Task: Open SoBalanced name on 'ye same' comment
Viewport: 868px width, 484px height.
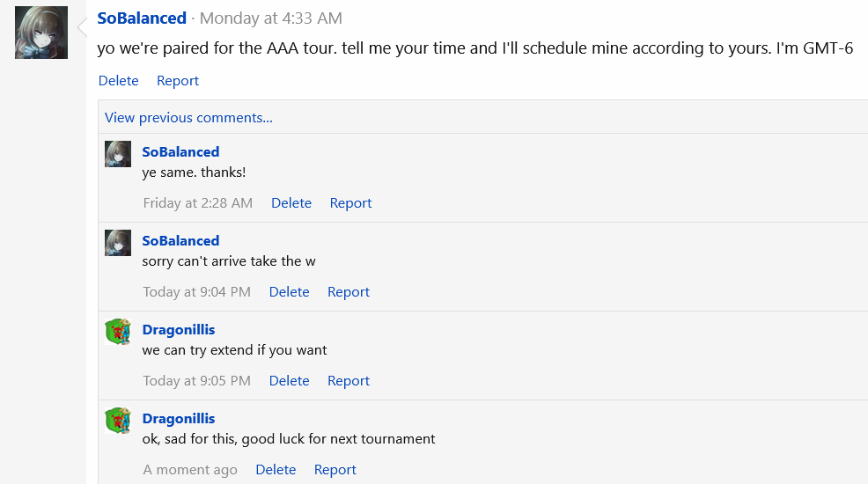Action: (180, 151)
